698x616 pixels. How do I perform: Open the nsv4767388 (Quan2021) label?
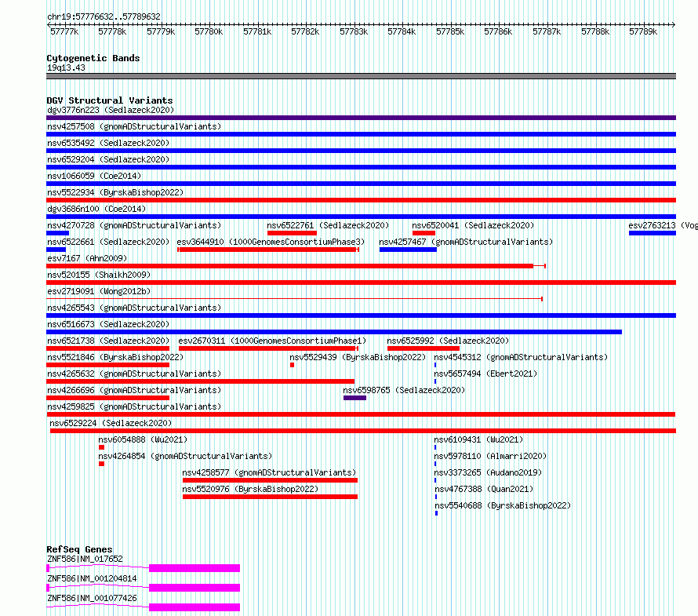tap(484, 489)
